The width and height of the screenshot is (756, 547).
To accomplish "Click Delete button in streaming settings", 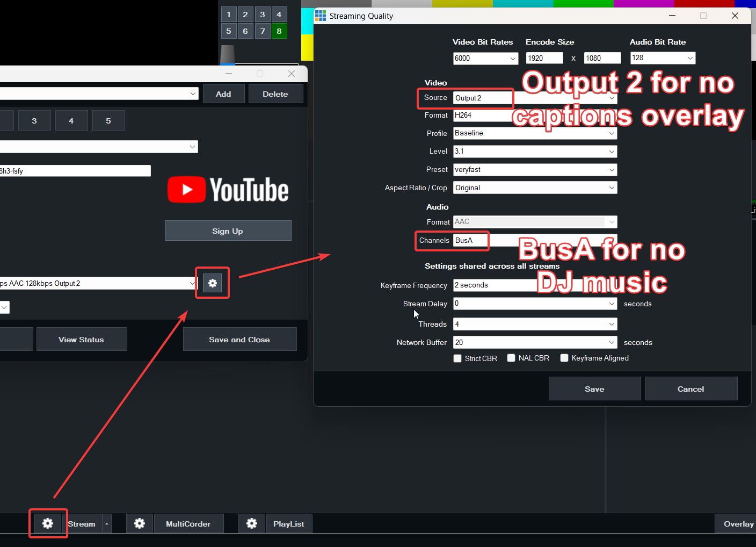I will coord(275,94).
